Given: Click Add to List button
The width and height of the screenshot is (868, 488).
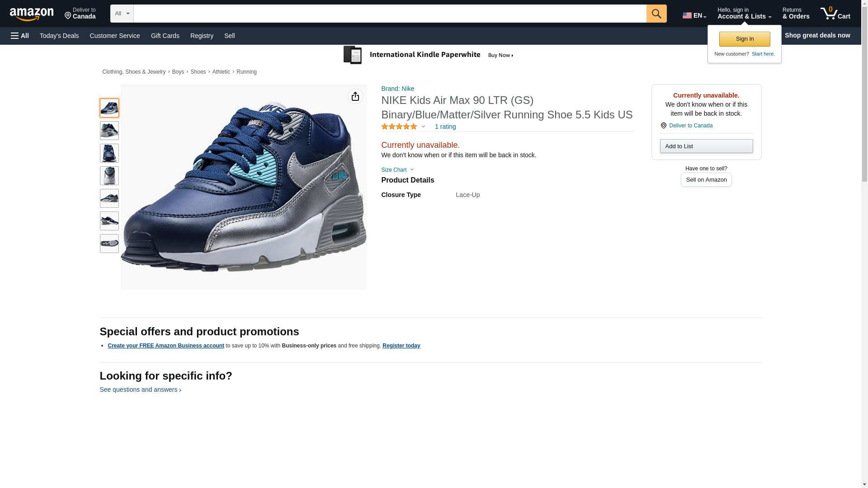Looking at the screenshot, I should click(x=706, y=146).
